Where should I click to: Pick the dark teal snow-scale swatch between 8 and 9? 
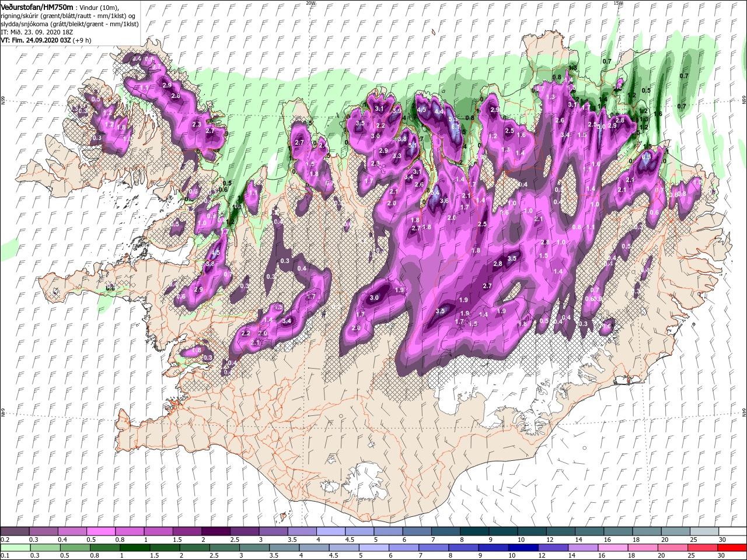pyautogui.click(x=474, y=531)
